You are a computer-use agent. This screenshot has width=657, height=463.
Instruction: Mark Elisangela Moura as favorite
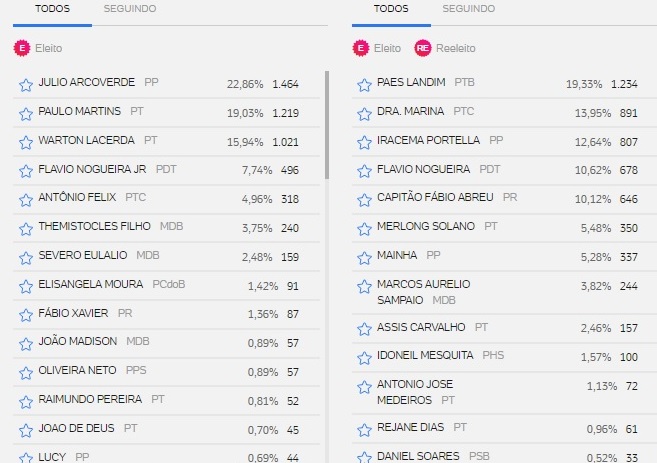26,287
